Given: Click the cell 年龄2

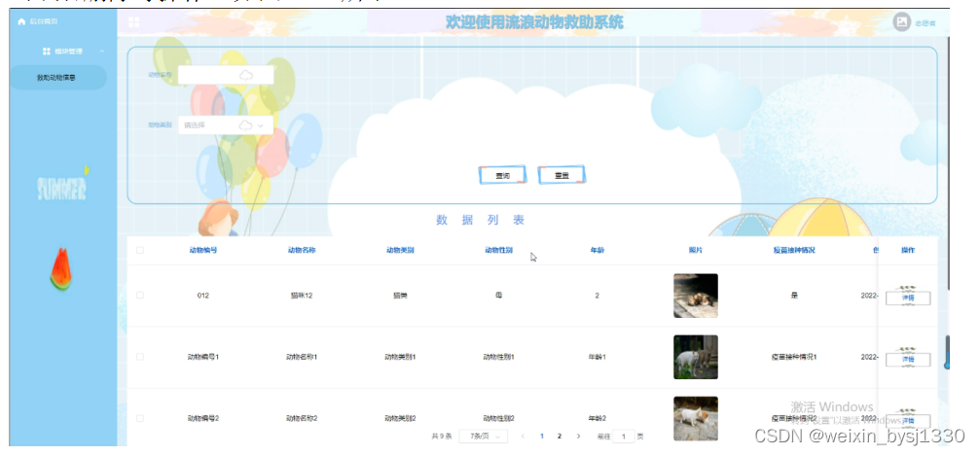Looking at the screenshot, I should 597,418.
